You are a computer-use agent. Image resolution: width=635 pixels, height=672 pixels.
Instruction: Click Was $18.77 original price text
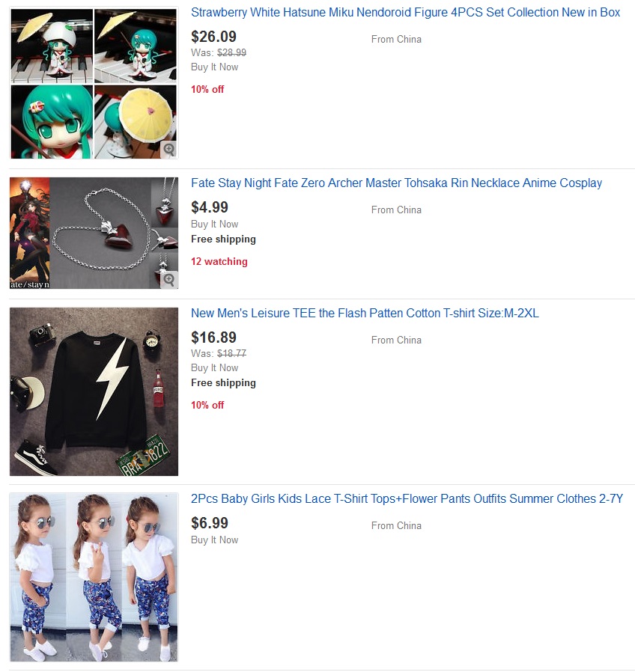point(219,353)
